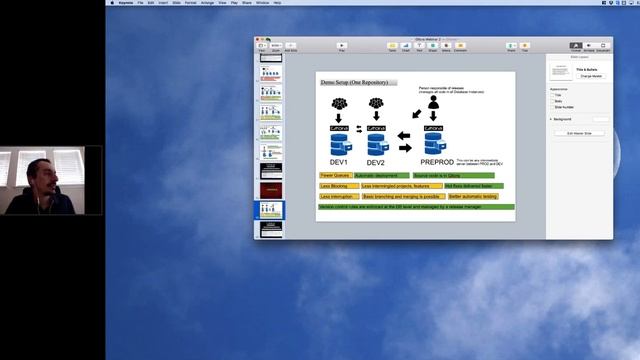Select the DEV1 database icon on slide

pos(341,145)
